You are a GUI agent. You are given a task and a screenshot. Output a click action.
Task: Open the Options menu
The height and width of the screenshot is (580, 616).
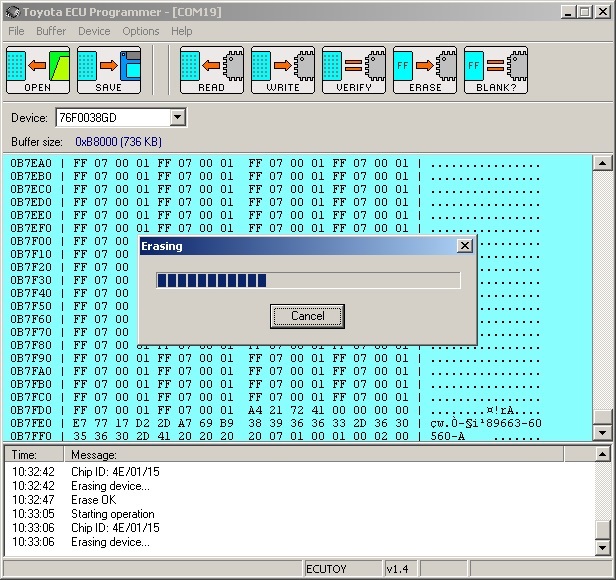coord(141,31)
